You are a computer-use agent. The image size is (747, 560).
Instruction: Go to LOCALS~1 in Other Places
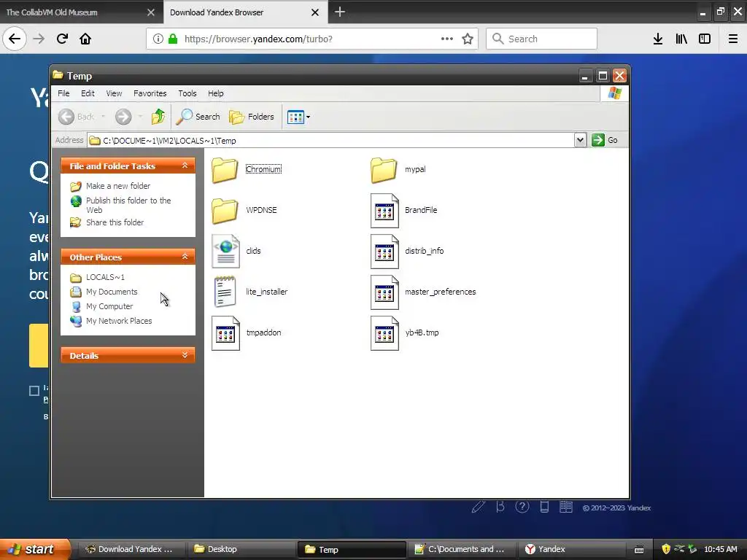click(97, 277)
